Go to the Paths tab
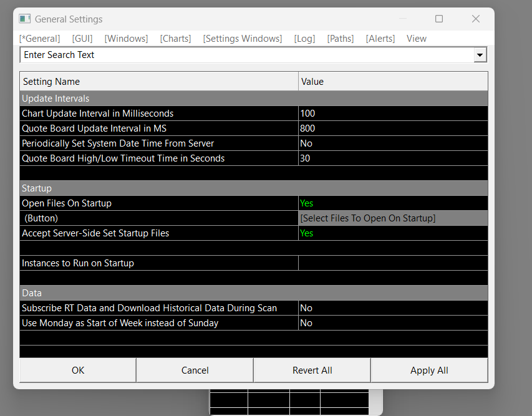This screenshot has width=532, height=416. click(x=340, y=39)
